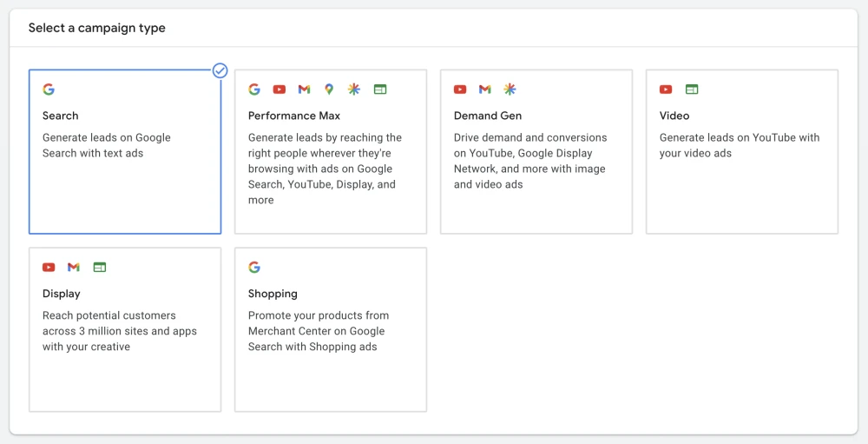Click the selected checkmark on Search card
This screenshot has width=868, height=444.
220,70
